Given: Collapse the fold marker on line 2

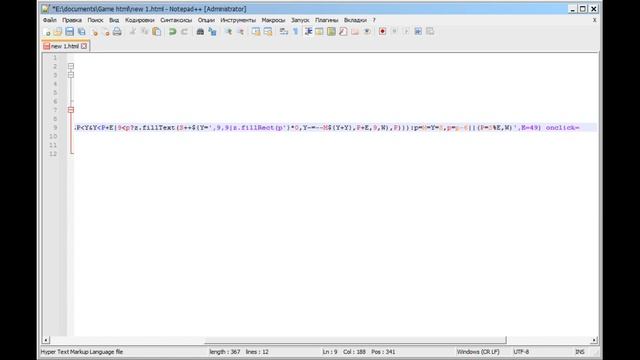Looking at the screenshot, I should point(71,66).
